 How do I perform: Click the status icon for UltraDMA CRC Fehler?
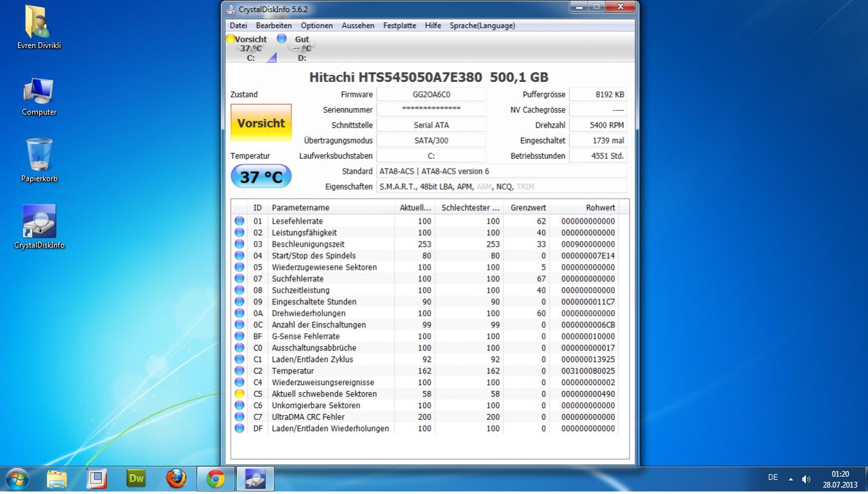tap(240, 417)
